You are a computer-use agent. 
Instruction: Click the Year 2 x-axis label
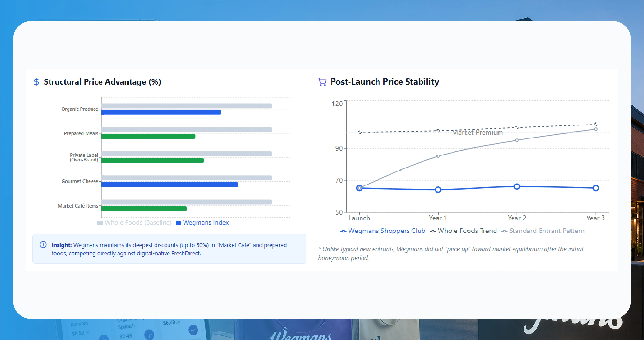tap(517, 218)
